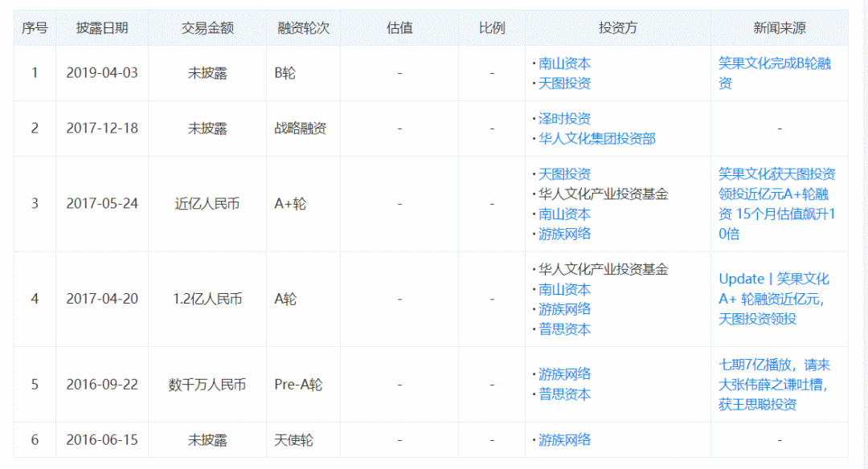The height and width of the screenshot is (469, 868).
Task: Open the 笑果文化完成B轮融资 news link
Action: click(x=774, y=73)
